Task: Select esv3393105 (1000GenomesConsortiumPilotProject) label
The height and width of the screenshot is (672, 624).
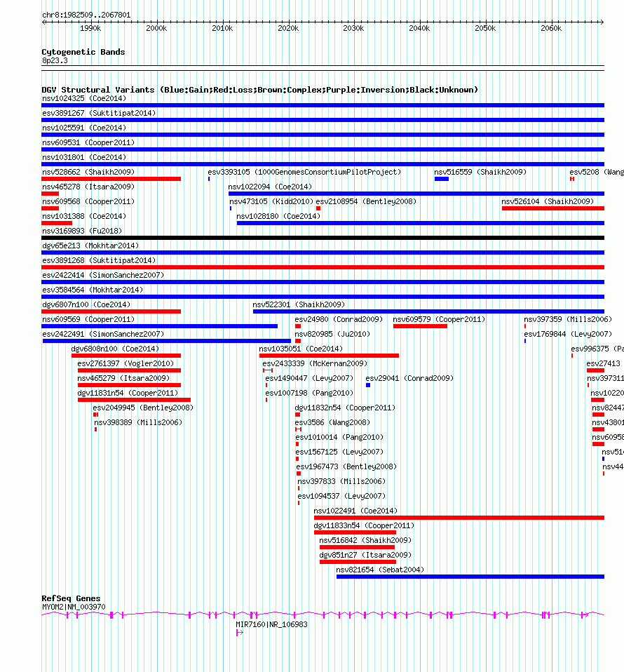Action: [304, 173]
